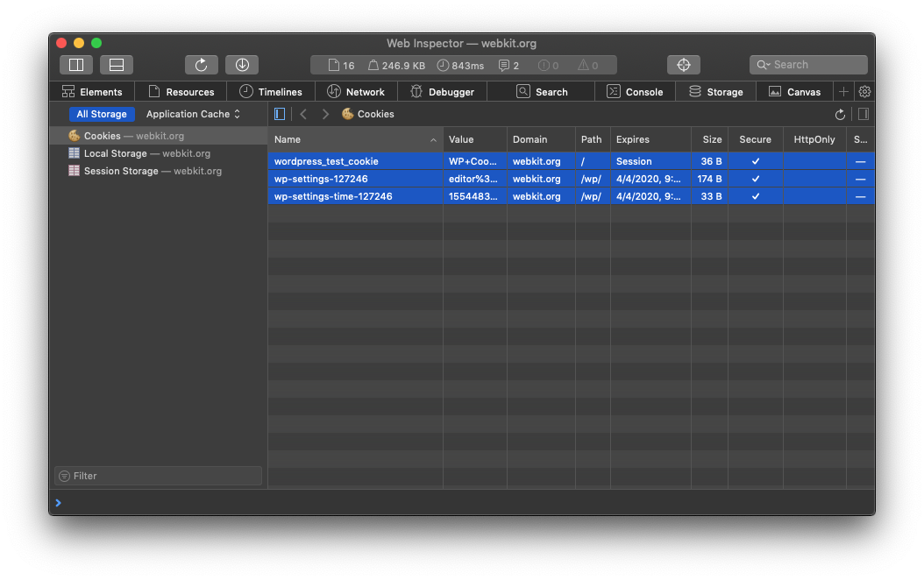The height and width of the screenshot is (580, 924).
Task: Click the Session expiry cell
Action: 650,161
